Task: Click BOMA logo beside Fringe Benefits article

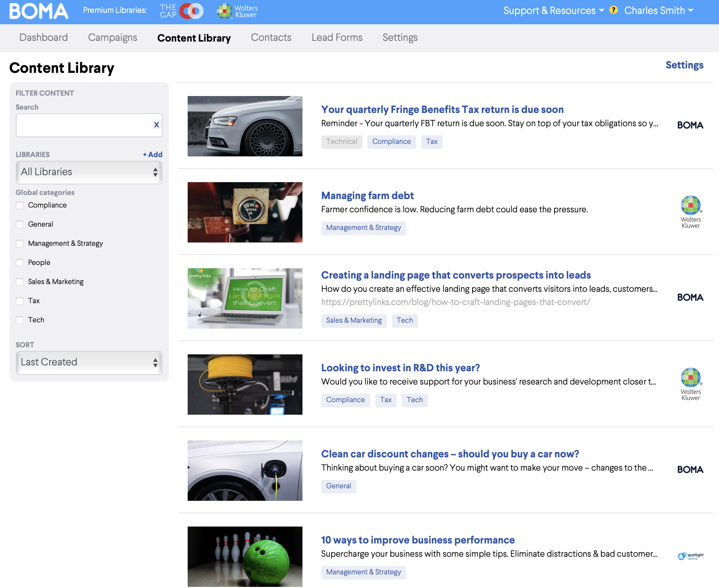Action: pos(690,125)
